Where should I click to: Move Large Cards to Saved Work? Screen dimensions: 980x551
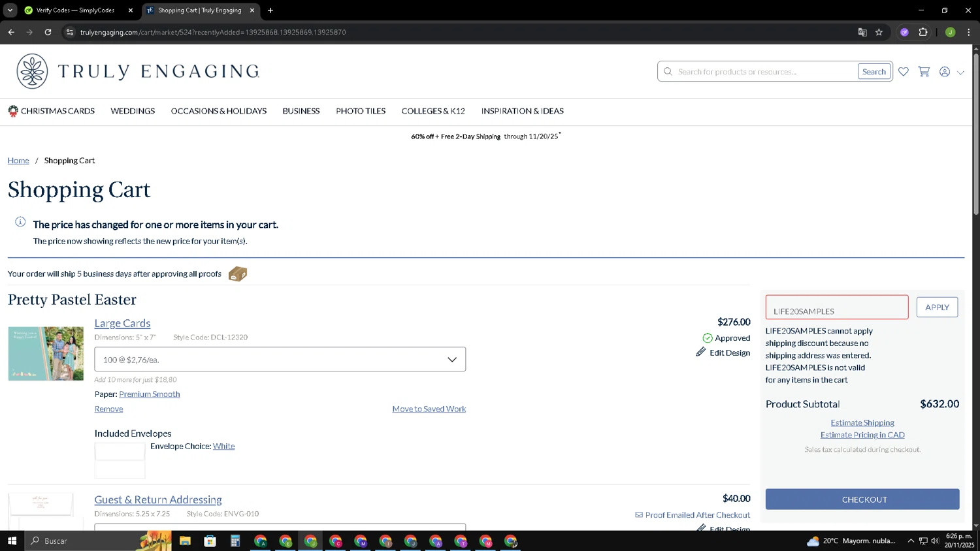pos(429,409)
